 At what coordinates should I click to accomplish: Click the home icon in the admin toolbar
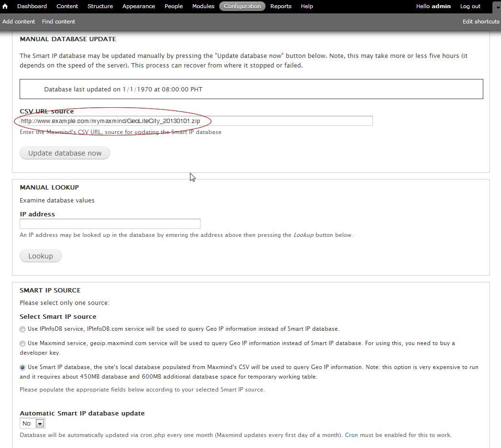tap(5, 6)
